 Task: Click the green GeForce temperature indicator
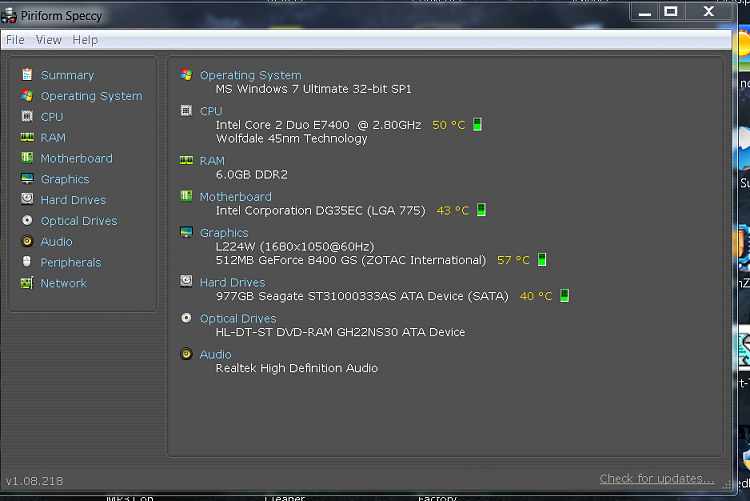coord(542,259)
